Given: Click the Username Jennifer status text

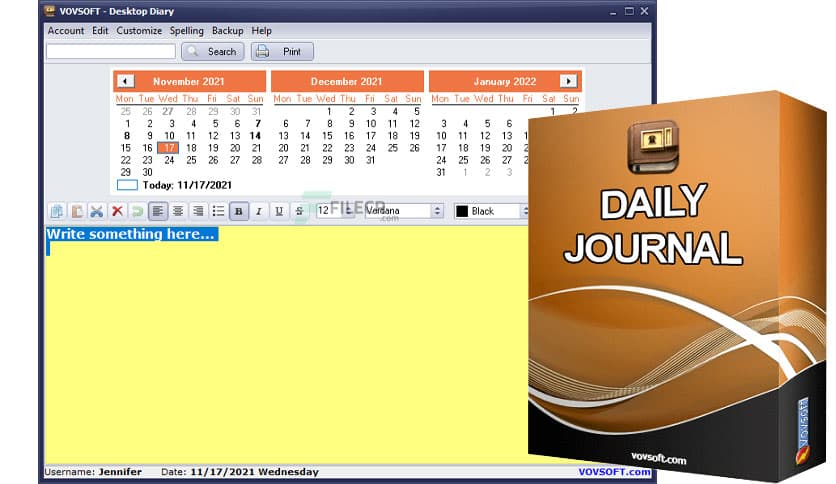Looking at the screenshot, I should [x=93, y=472].
